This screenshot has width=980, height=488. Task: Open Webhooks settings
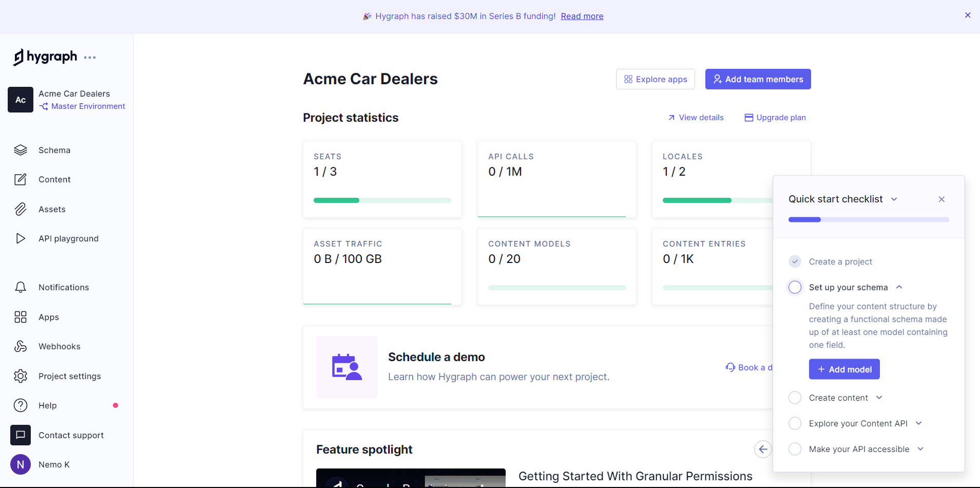click(x=59, y=346)
